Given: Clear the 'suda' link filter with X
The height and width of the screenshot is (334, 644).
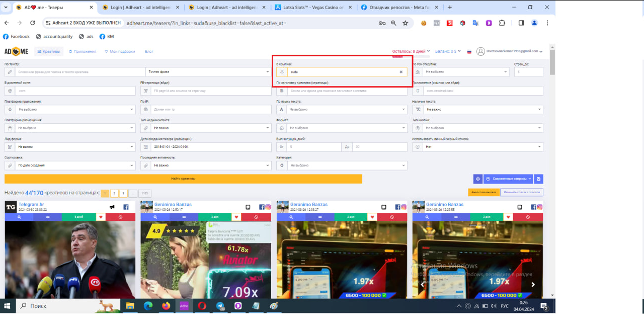Looking at the screenshot, I should pyautogui.click(x=401, y=72).
